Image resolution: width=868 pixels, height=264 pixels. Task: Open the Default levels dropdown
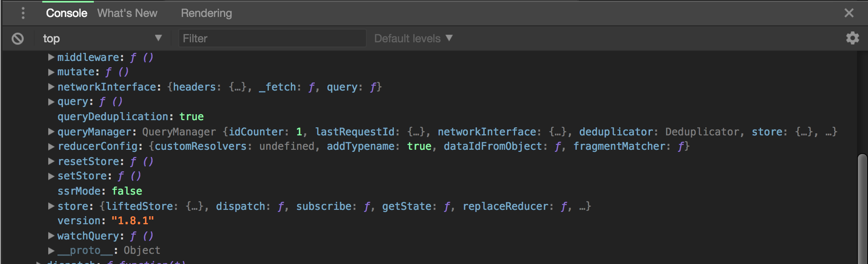click(413, 38)
